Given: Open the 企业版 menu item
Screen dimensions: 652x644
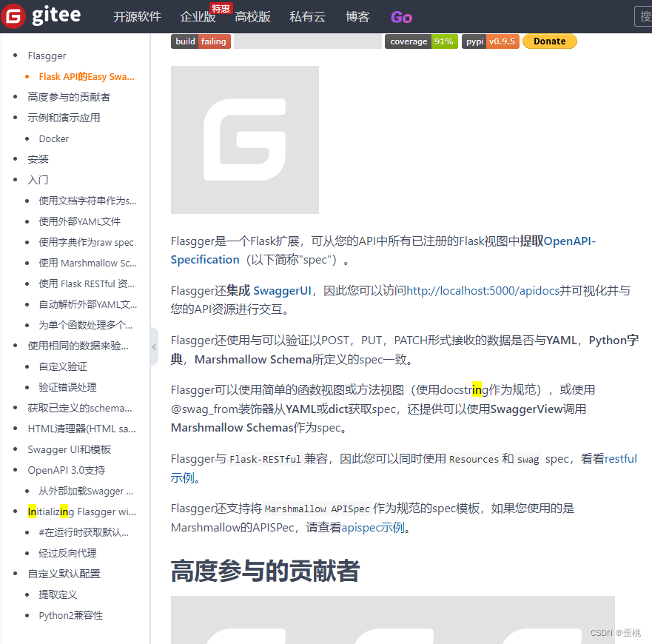Looking at the screenshot, I should click(198, 16).
